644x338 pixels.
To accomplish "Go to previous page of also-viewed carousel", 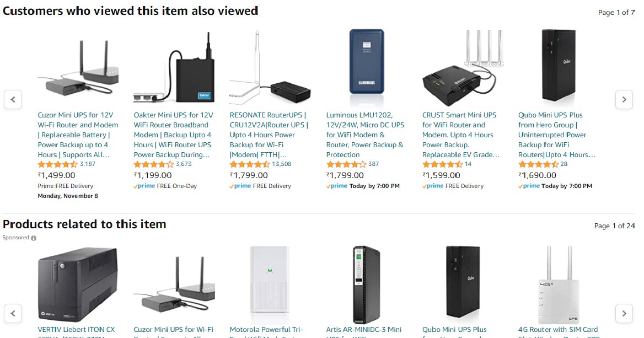I will (13, 100).
